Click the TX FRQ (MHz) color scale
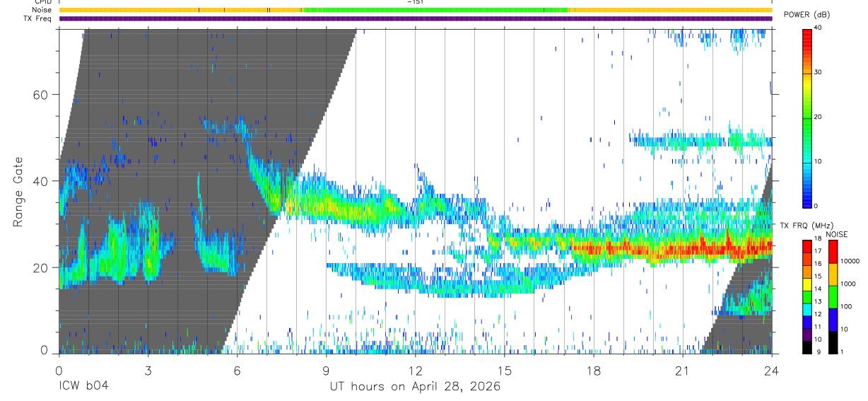 tap(807, 296)
